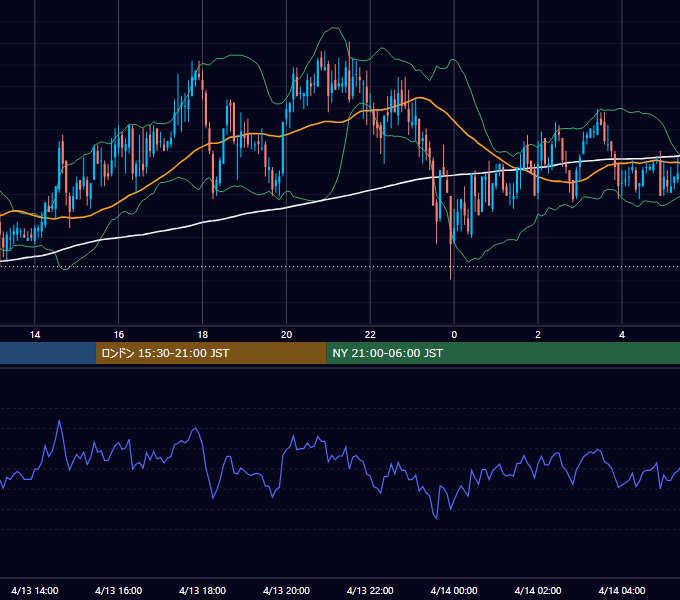Click the 4/13 16:00 time label
Viewport: 680px width, 600px height.
118,590
